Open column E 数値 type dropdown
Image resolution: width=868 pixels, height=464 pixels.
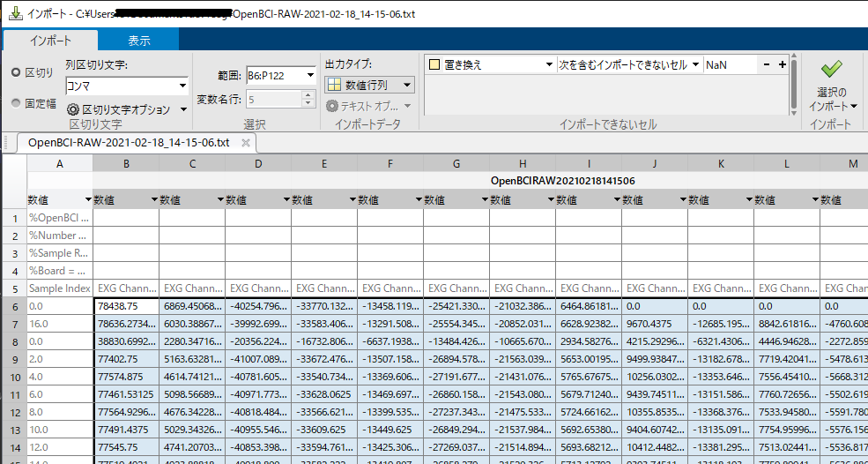pyautogui.click(x=352, y=199)
